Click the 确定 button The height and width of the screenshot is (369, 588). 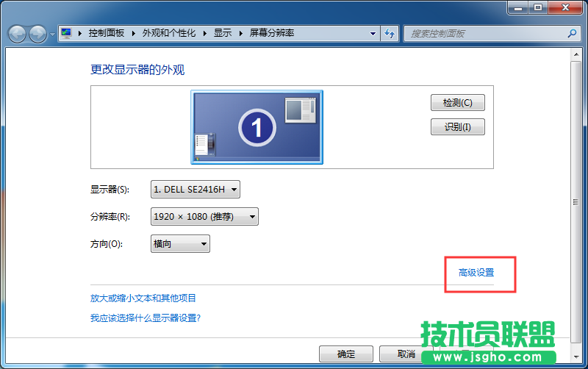click(x=345, y=354)
